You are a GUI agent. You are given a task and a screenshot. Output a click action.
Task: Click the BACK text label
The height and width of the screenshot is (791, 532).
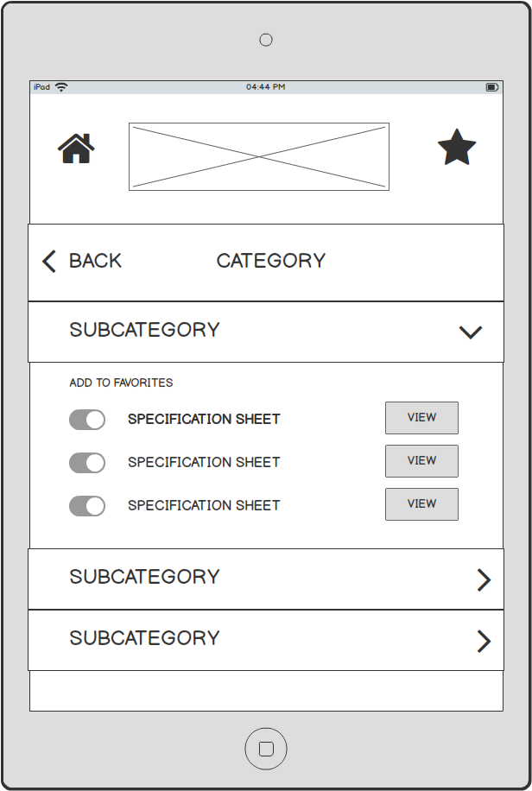pos(95,261)
